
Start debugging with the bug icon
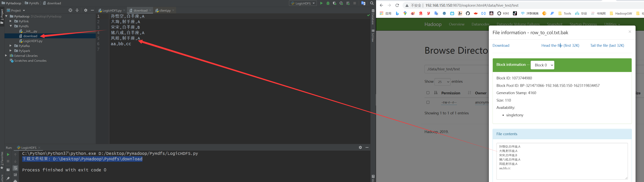click(328, 3)
